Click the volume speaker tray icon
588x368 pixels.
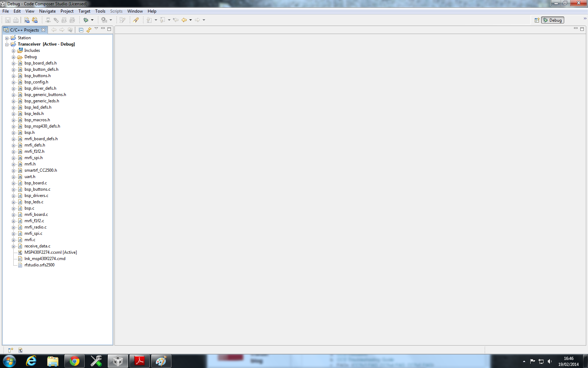point(549,361)
